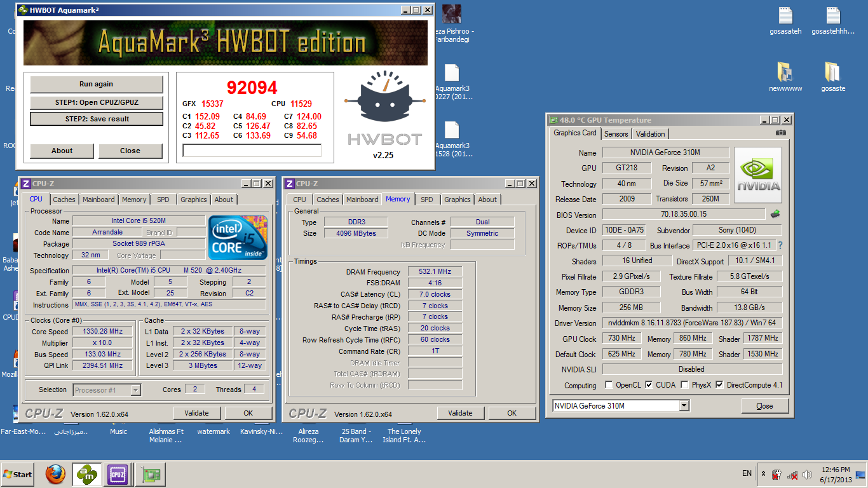Viewport: 868px width, 488px height.
Task: Open the Mainboard tab in left CPU-Z
Action: click(x=98, y=200)
